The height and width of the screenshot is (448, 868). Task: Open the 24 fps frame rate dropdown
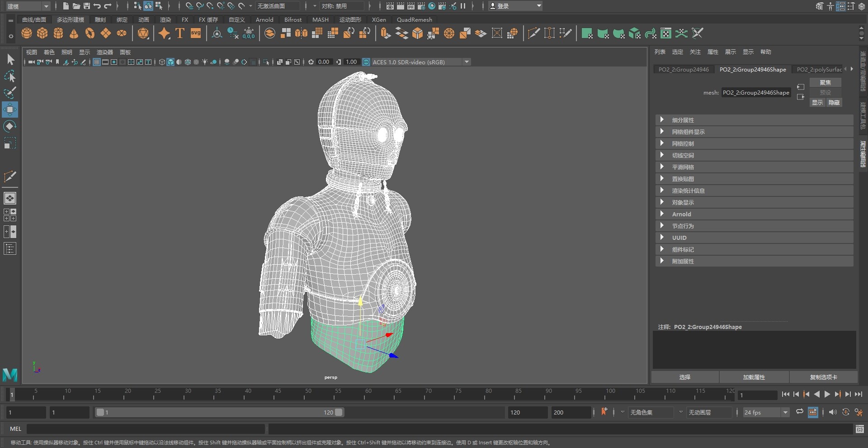(x=785, y=412)
